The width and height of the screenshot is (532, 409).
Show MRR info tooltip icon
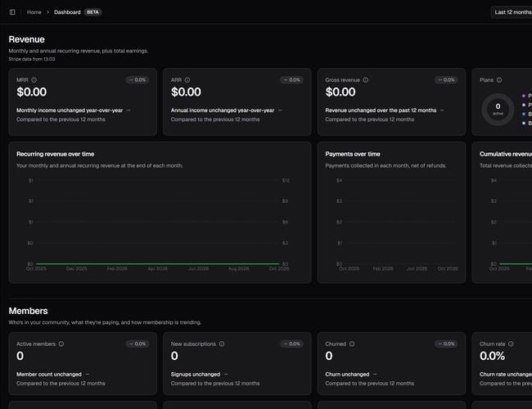coord(34,80)
